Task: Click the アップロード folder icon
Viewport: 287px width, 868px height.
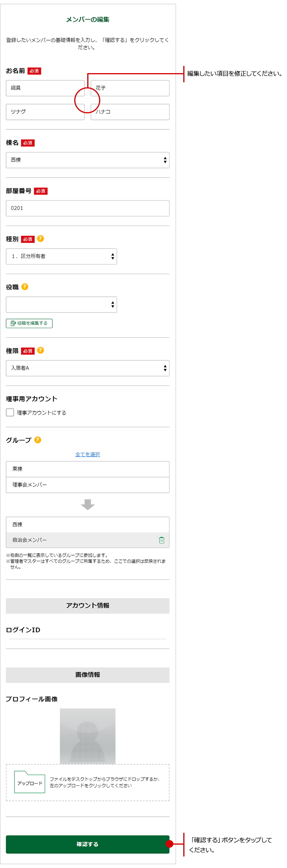Action: tap(29, 782)
